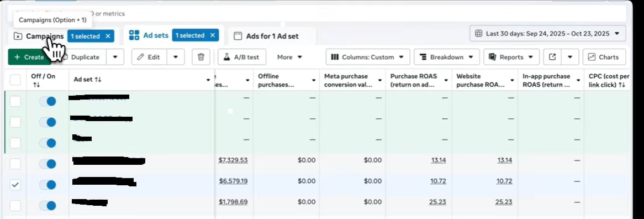644x219 pixels.
Task: Tick the select-all checkbox in table header
Action: pyautogui.click(x=15, y=80)
